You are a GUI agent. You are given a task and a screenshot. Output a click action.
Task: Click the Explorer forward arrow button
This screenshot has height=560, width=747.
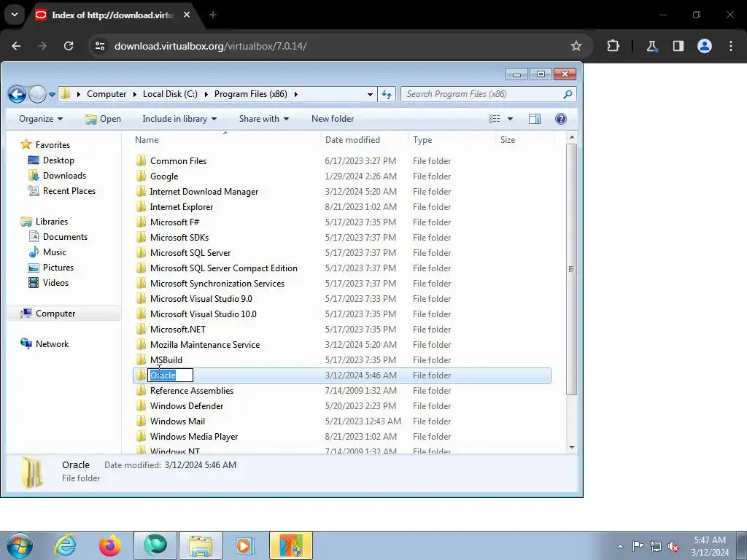click(37, 94)
